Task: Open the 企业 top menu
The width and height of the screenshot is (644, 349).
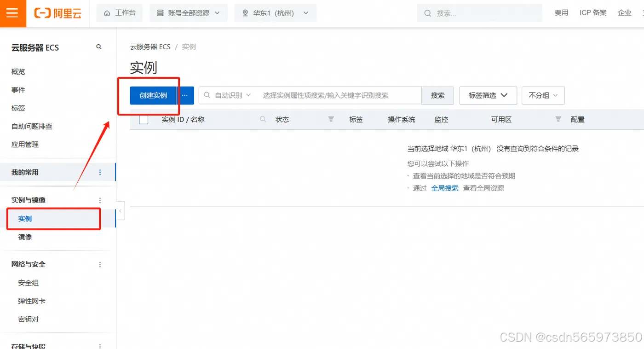Action: pyautogui.click(x=625, y=13)
